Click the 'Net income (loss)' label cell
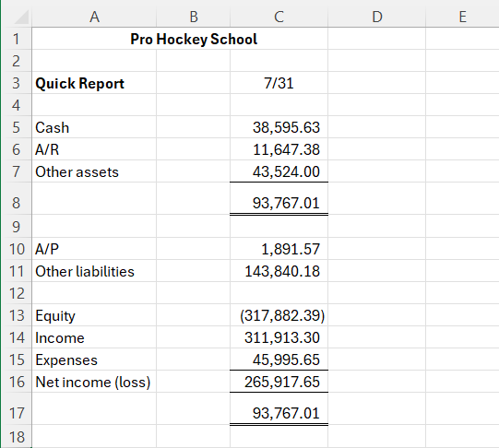Viewport: 499px width, 448px height. (94, 382)
